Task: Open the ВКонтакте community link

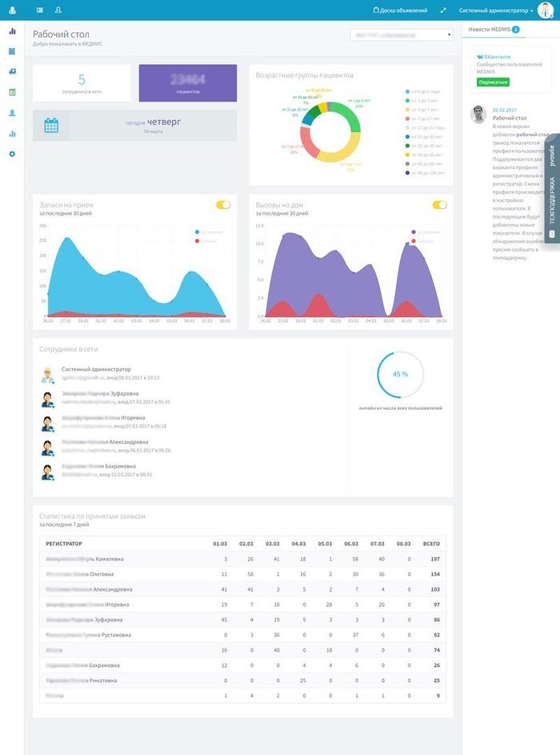Action: tap(494, 57)
